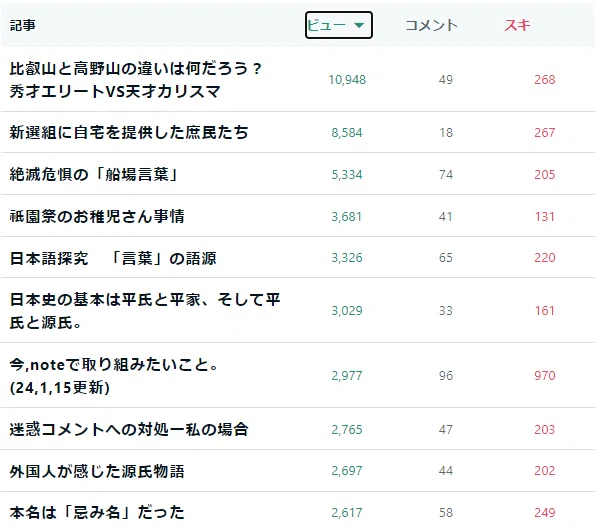Select the 記事 column header
This screenshot has width=597, height=531.
[22, 25]
